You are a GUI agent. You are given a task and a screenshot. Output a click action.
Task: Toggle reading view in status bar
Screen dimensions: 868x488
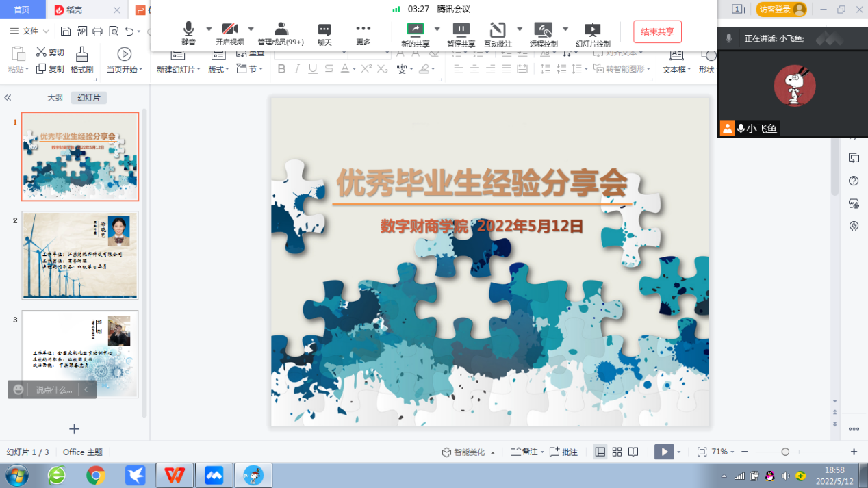pos(633,452)
